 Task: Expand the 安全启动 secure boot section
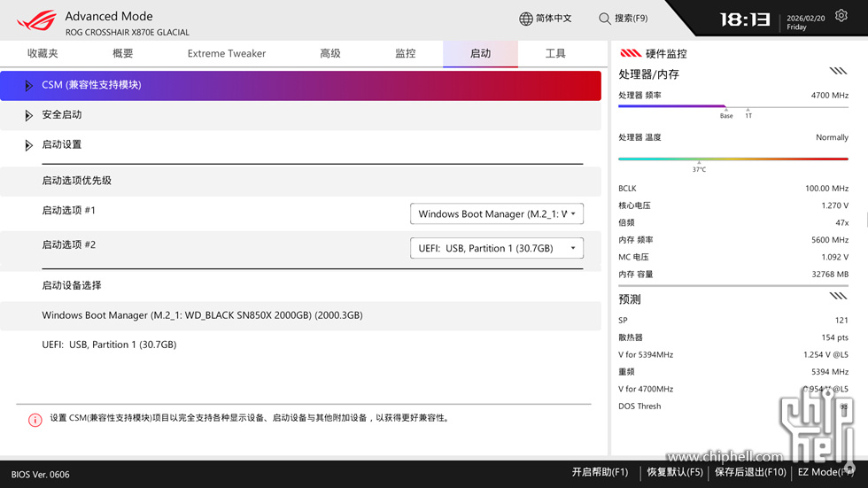click(29, 115)
